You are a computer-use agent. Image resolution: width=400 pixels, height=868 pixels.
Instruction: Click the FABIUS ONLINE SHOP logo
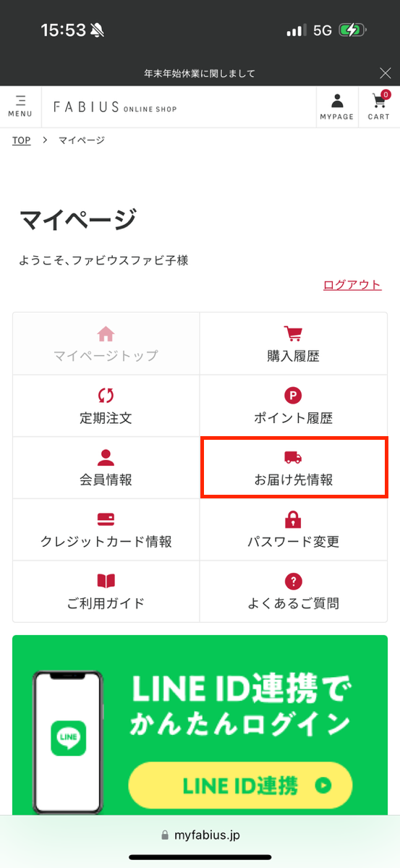[115, 107]
